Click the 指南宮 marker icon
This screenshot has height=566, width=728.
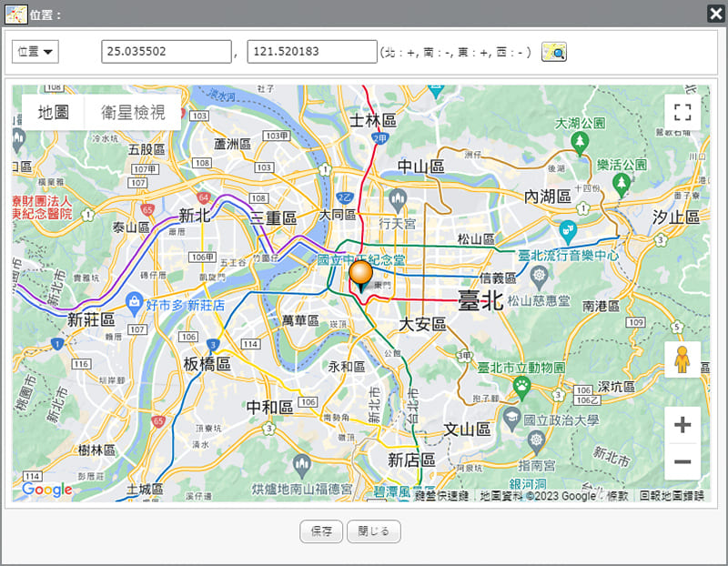click(536, 442)
